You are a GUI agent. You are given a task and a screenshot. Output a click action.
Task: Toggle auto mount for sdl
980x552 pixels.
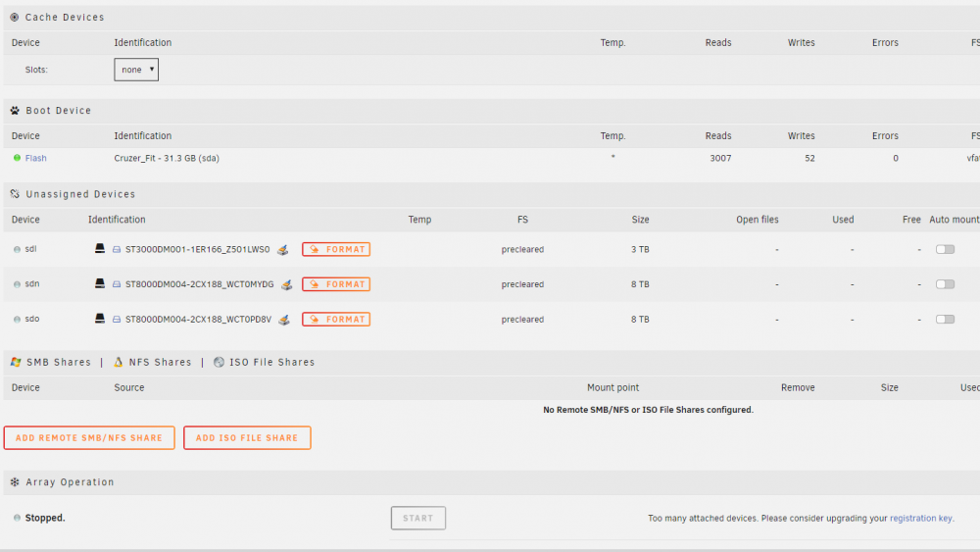tap(945, 249)
